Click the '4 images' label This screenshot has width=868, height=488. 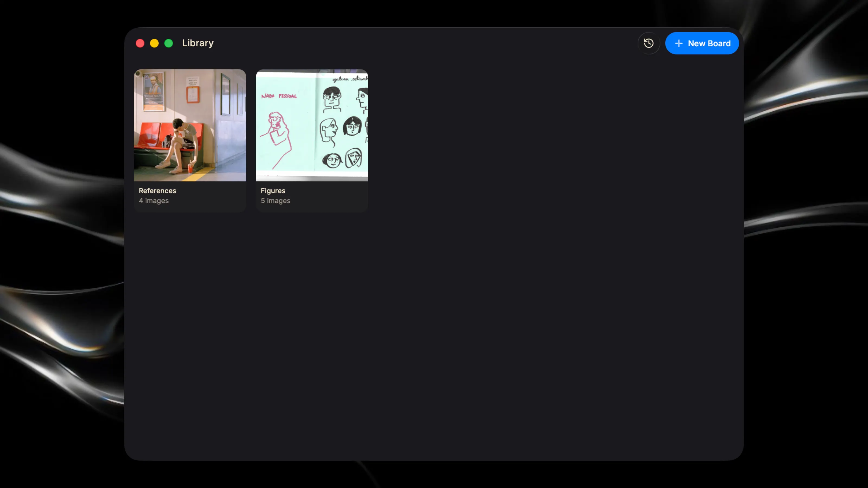point(154,201)
